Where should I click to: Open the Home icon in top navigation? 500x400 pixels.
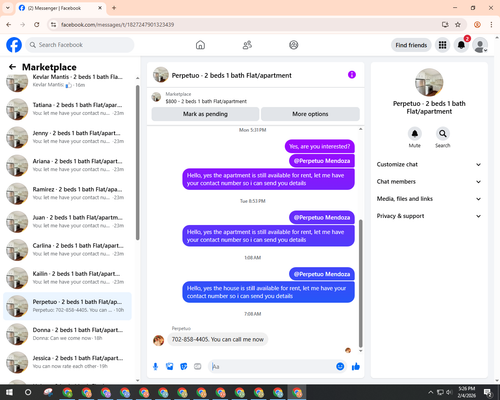(x=200, y=45)
